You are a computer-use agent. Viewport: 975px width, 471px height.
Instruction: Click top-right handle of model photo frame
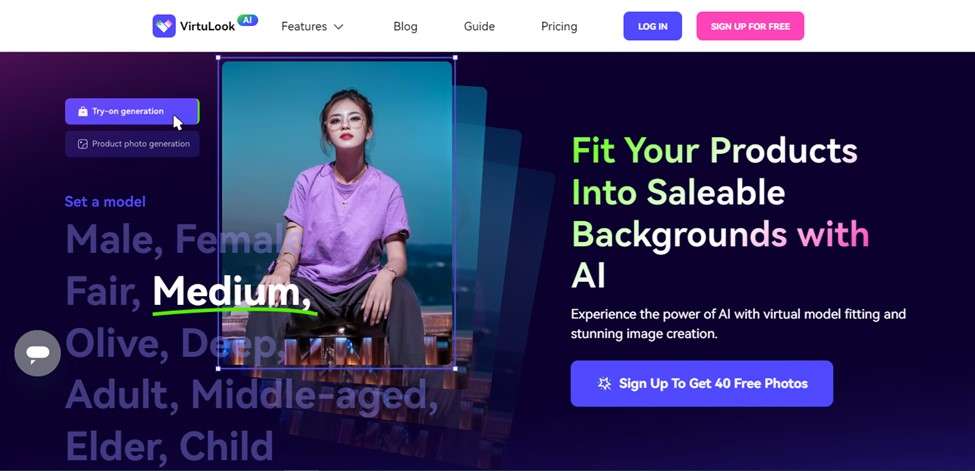coord(455,57)
